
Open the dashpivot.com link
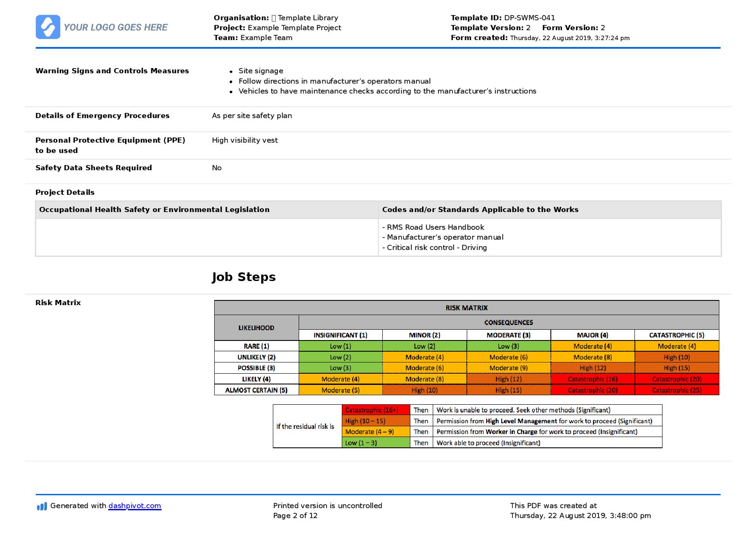coord(135,506)
